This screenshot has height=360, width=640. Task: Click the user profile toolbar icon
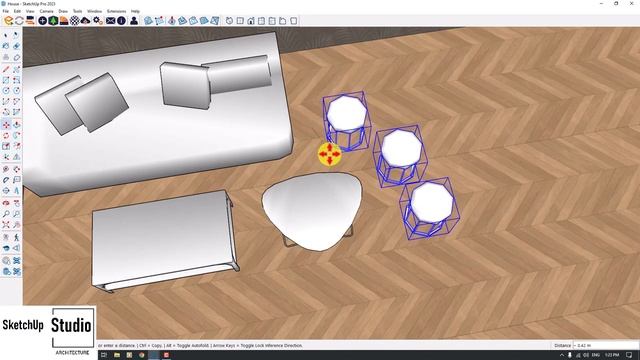coord(134,20)
